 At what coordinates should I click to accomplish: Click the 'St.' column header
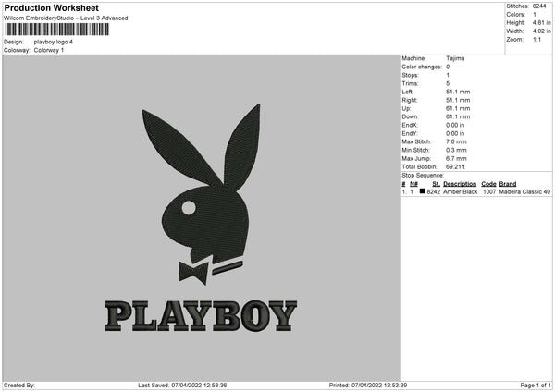(x=436, y=184)
